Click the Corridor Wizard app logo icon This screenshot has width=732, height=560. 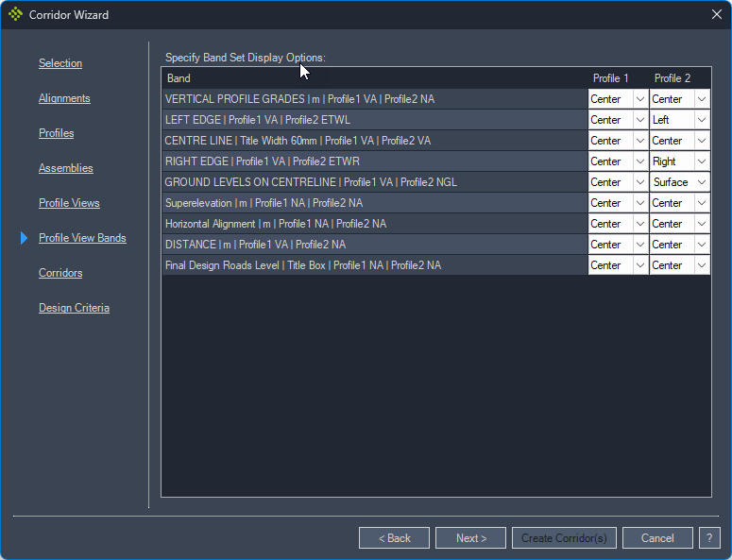click(15, 14)
